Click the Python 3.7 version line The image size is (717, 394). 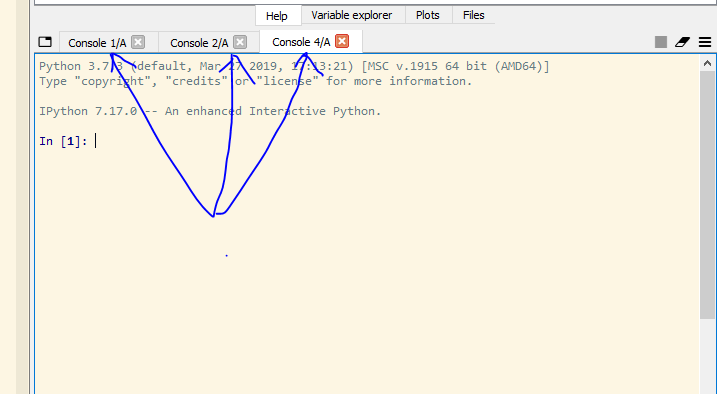294,66
